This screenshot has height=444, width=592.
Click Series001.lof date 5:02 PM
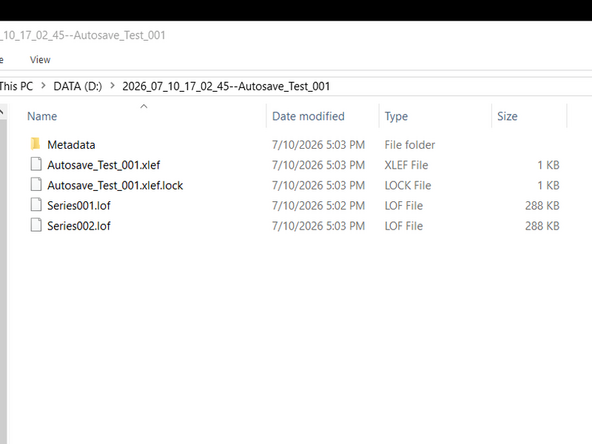tap(318, 206)
